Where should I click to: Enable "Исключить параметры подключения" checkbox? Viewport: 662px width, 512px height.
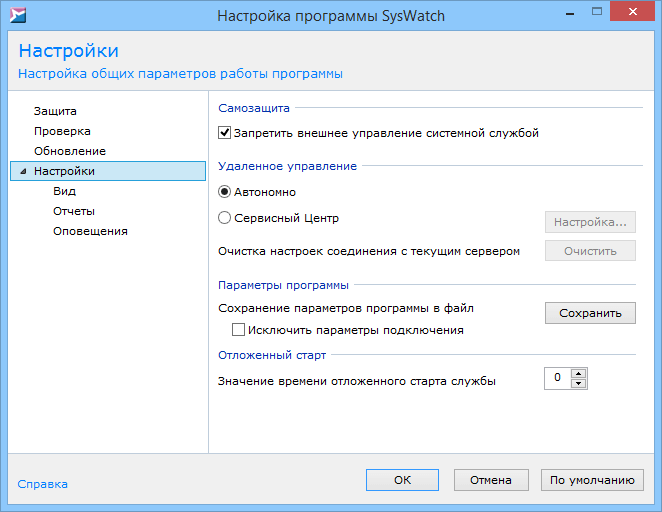239,329
